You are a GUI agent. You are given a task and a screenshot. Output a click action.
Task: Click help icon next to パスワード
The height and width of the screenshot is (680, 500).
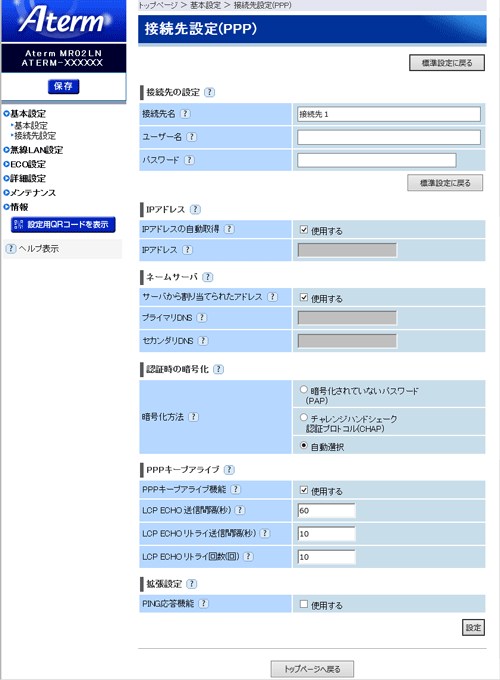coord(189,160)
